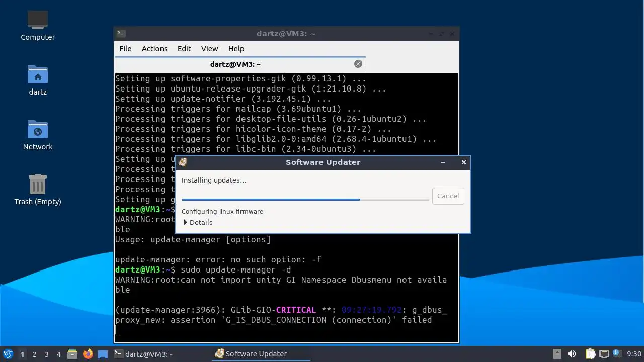The height and width of the screenshot is (362, 644).
Task: Open the clipboard manager tray icon
Action: [590, 354]
